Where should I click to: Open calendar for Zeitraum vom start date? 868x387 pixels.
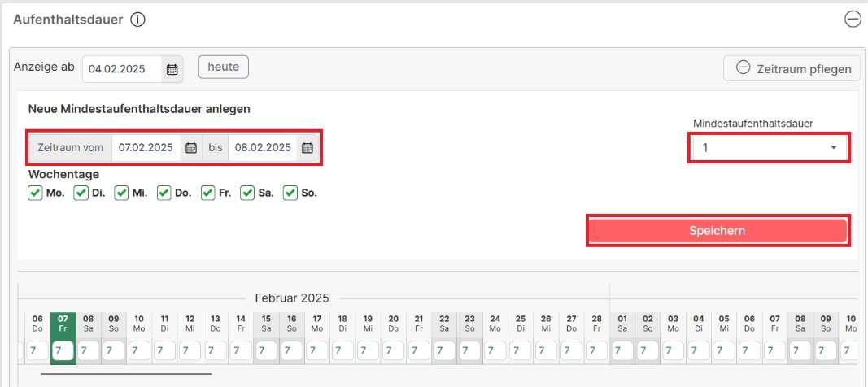(191, 148)
